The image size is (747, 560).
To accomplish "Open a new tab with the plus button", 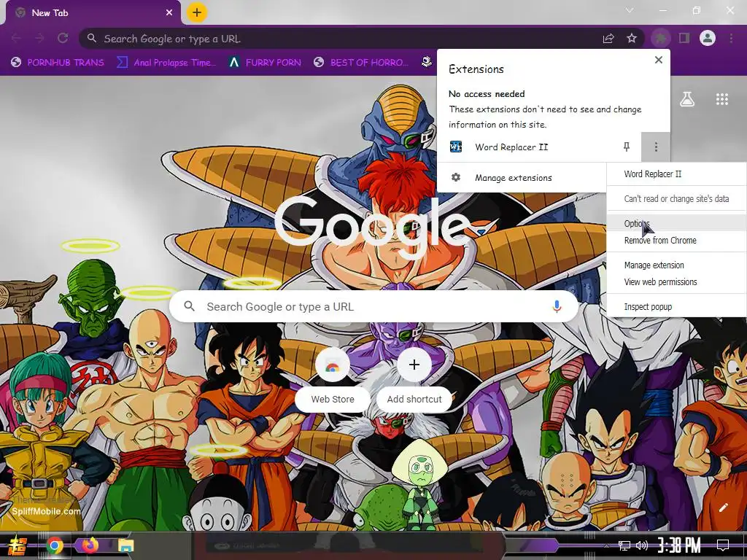I will pyautogui.click(x=197, y=12).
